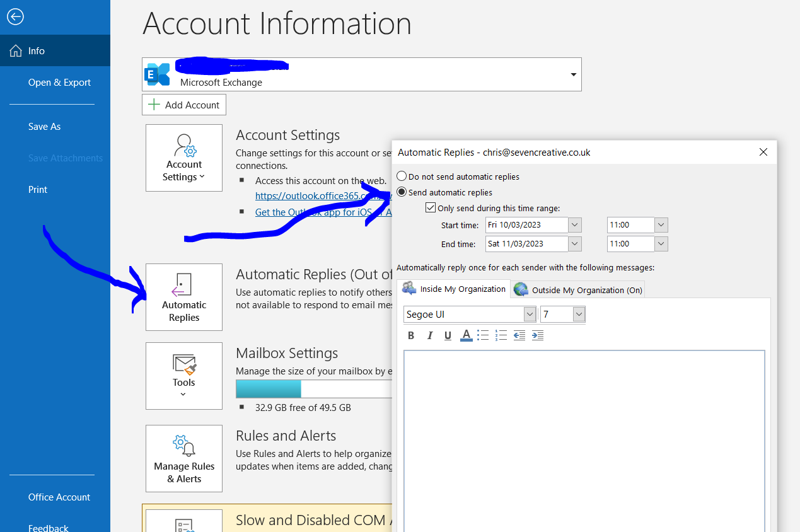The height and width of the screenshot is (532, 800).
Task: Open Manage Rules & Alerts
Action: (184, 458)
